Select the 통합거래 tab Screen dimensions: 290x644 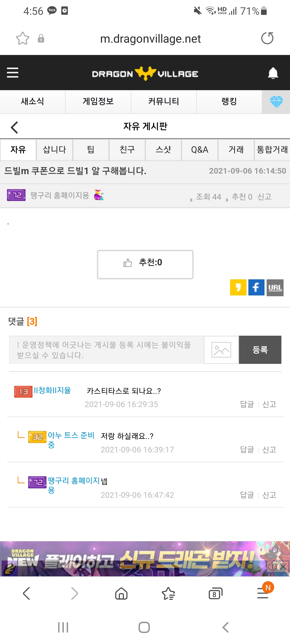point(272,150)
